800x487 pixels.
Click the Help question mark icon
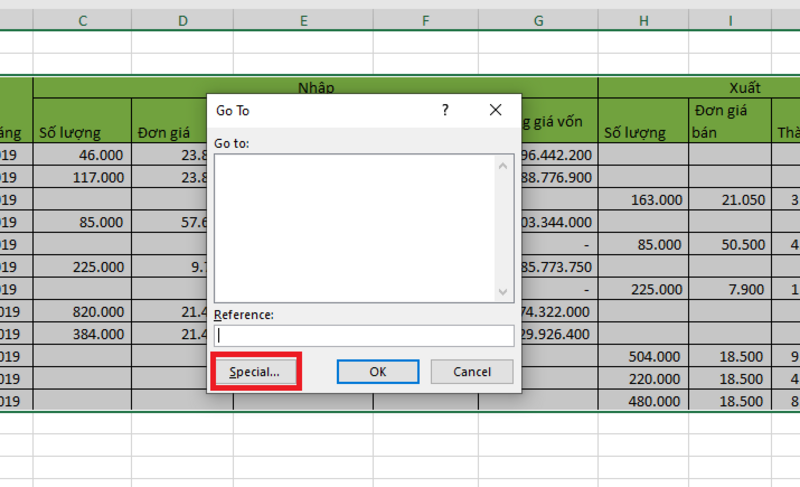pos(446,110)
